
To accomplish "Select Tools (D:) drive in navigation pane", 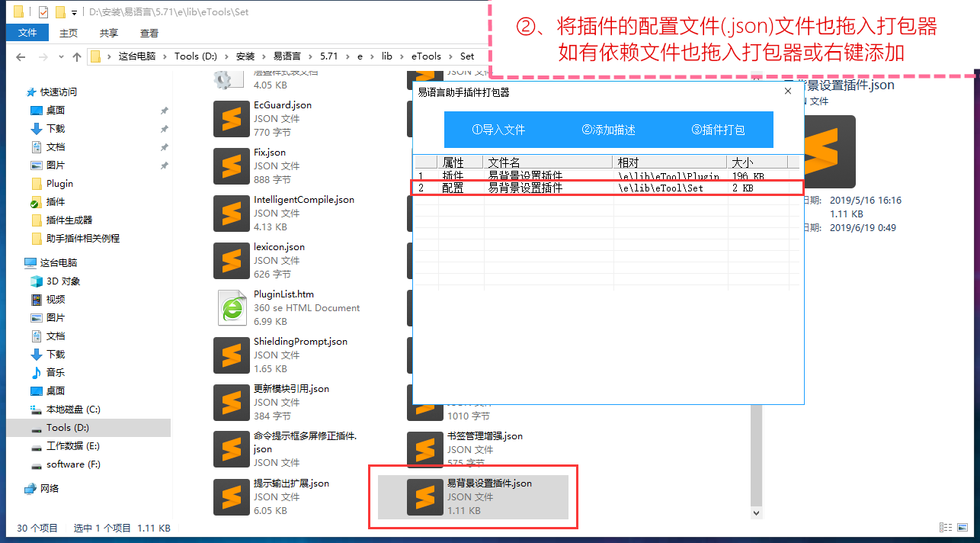I will click(x=67, y=428).
